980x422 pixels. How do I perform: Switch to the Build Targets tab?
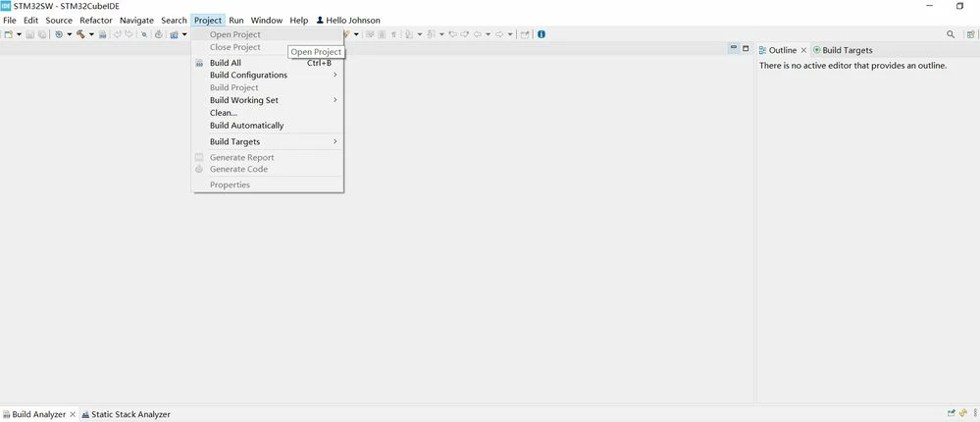[843, 50]
